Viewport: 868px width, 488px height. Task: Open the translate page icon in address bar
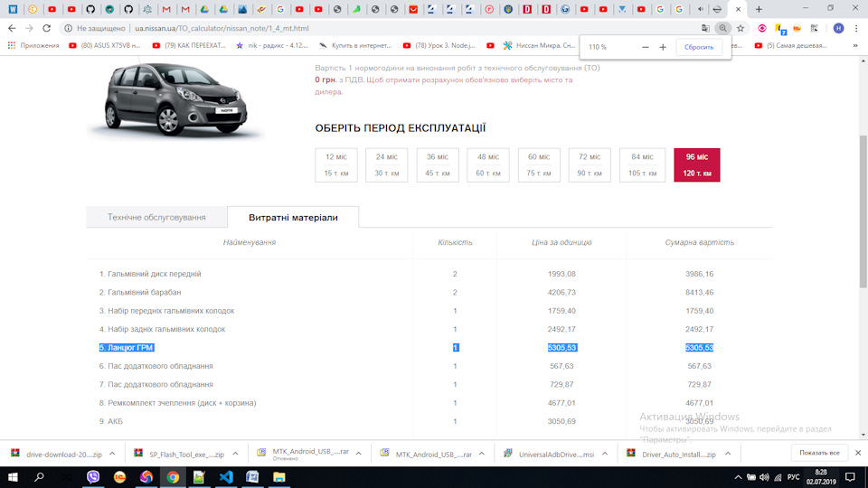[x=705, y=28]
